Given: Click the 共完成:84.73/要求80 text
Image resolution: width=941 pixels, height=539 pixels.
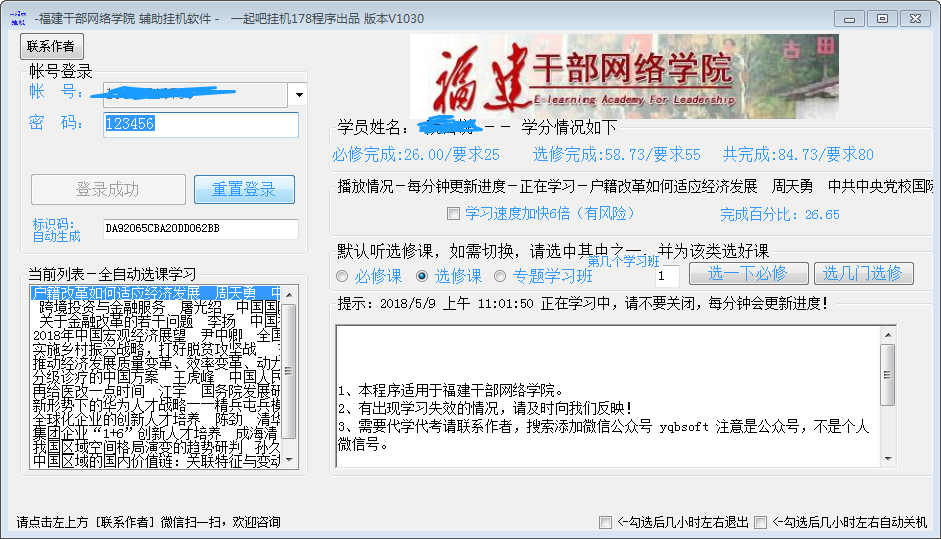Looking at the screenshot, I should point(798,155).
